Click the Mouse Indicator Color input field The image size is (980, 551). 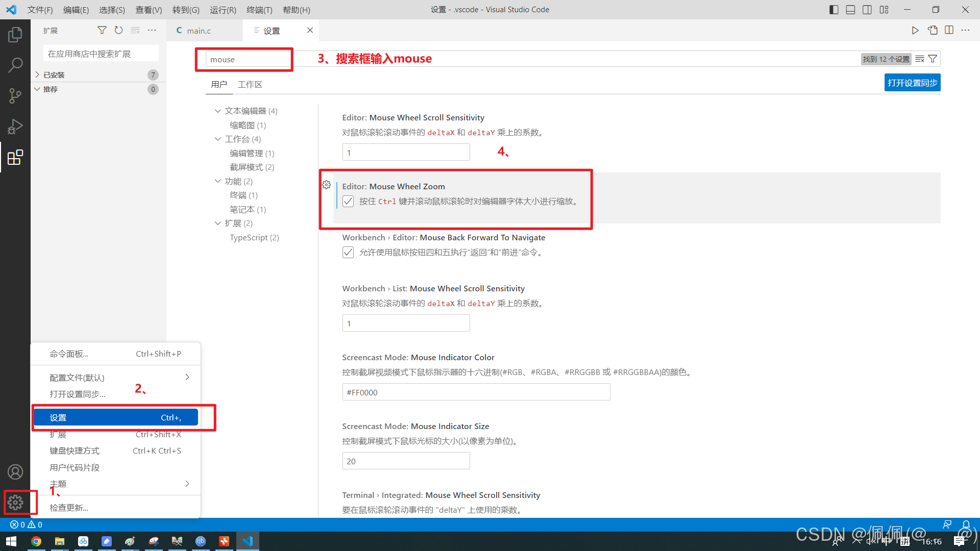pos(476,392)
